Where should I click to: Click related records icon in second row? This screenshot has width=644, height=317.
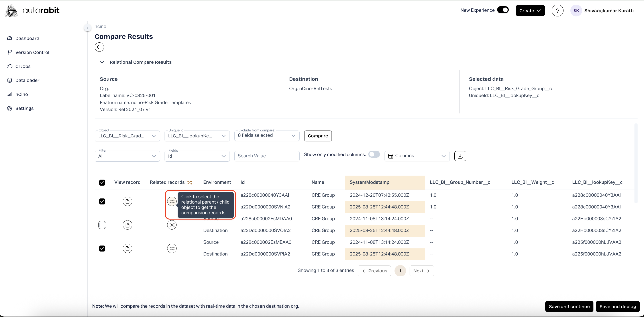172,225
